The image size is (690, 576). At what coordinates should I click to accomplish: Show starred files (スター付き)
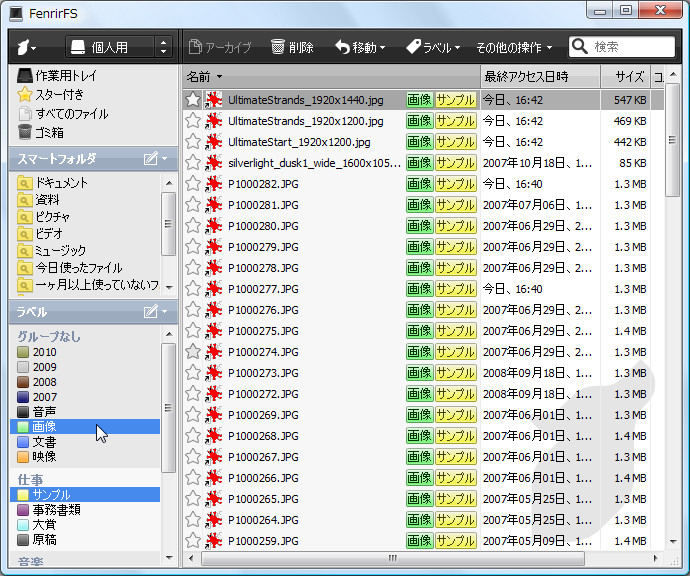coord(51,95)
